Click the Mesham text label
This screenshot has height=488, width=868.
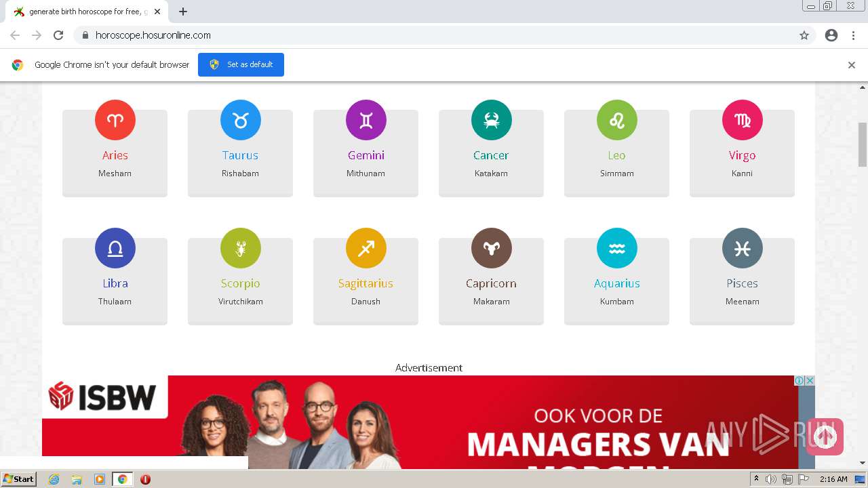point(115,174)
